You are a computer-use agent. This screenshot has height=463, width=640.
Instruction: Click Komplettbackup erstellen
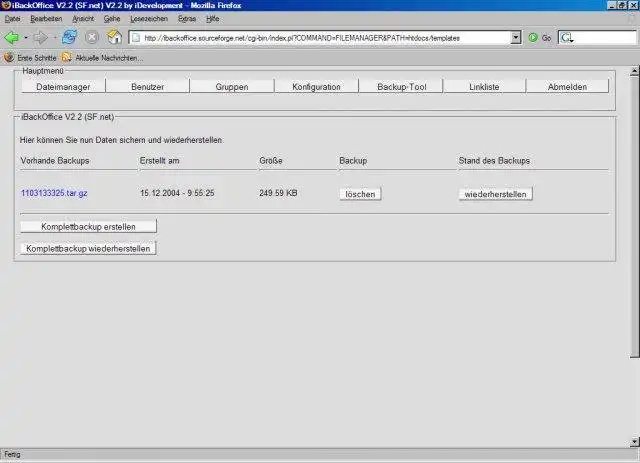89,226
